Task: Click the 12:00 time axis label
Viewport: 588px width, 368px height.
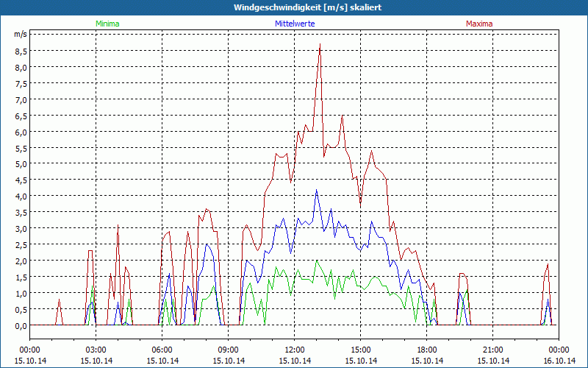Action: click(295, 350)
